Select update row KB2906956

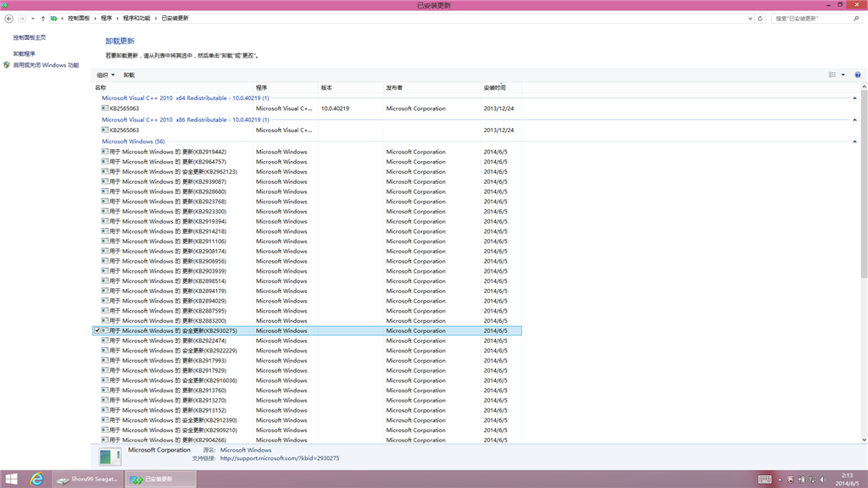click(307, 261)
